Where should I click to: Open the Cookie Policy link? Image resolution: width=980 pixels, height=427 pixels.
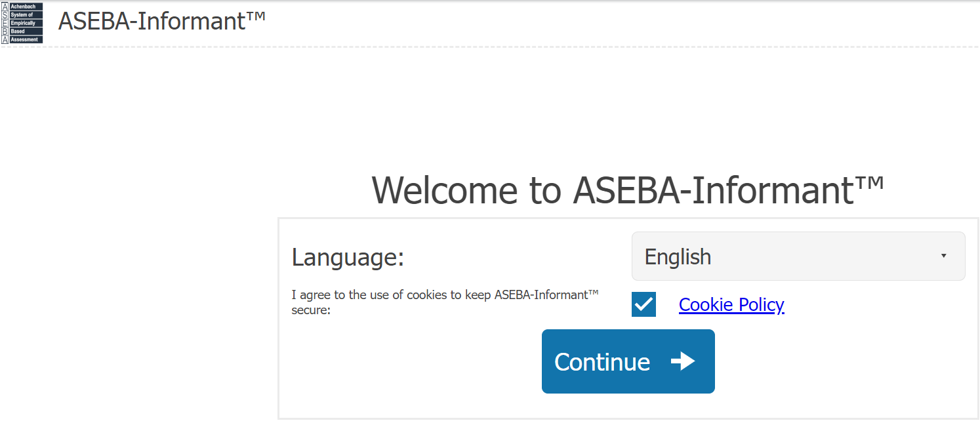pyautogui.click(x=731, y=304)
